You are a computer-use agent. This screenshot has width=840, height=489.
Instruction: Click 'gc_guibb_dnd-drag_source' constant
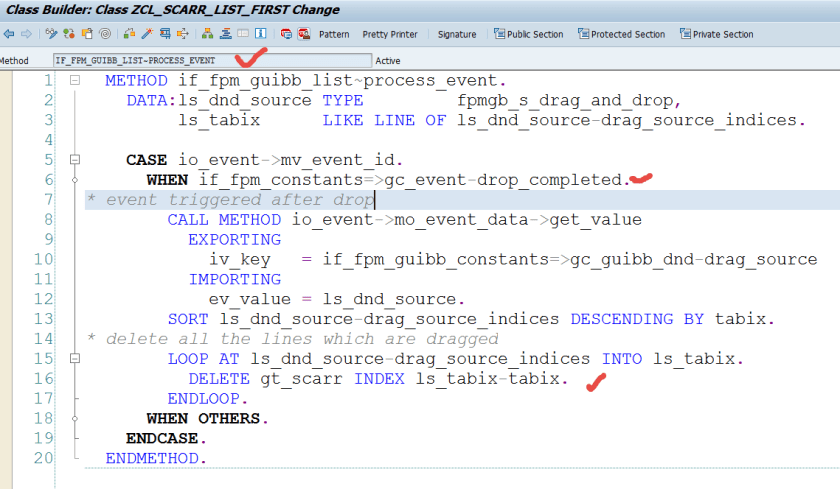pos(694,260)
